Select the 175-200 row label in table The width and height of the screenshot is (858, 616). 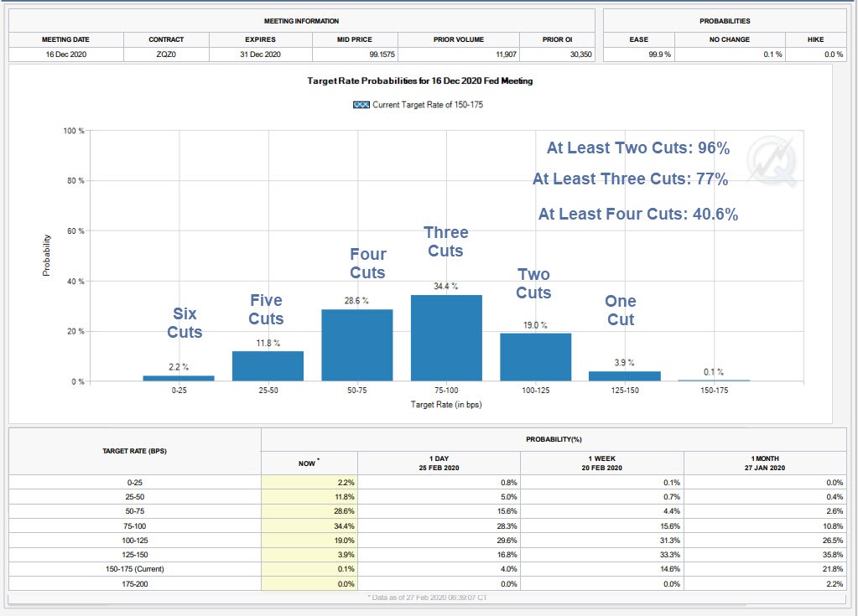[134, 583]
